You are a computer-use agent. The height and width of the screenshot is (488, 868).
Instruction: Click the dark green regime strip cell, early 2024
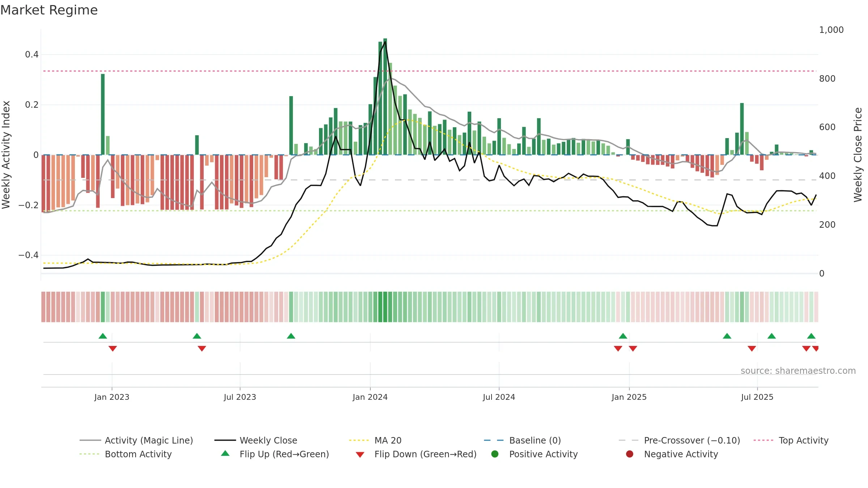point(385,307)
